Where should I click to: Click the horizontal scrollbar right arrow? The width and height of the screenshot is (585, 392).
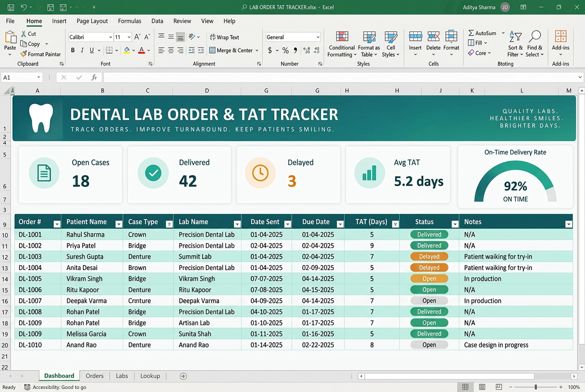(x=574, y=377)
